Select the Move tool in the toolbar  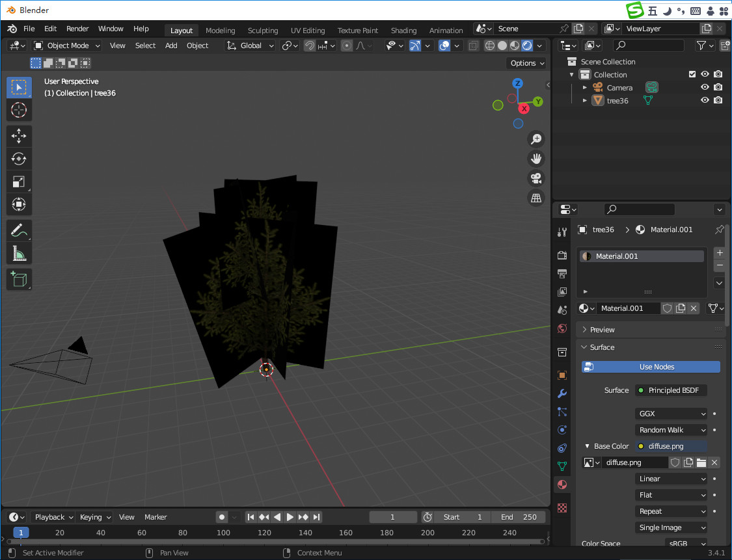click(19, 136)
